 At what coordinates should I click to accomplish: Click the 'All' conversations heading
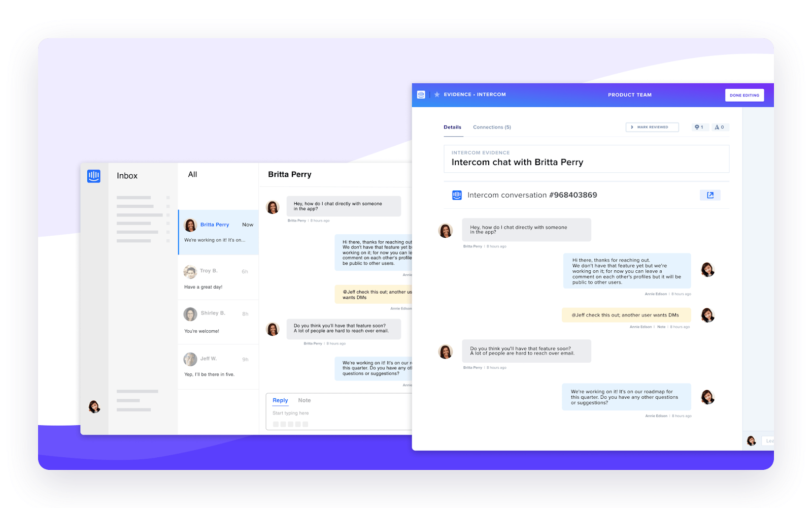click(x=192, y=174)
